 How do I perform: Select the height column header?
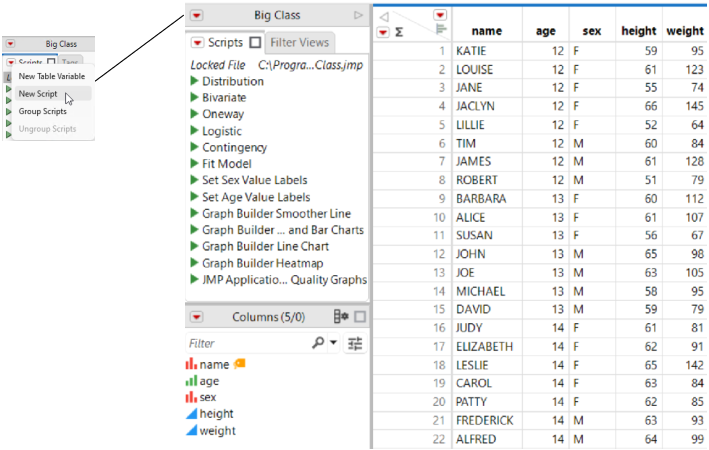[x=638, y=31]
